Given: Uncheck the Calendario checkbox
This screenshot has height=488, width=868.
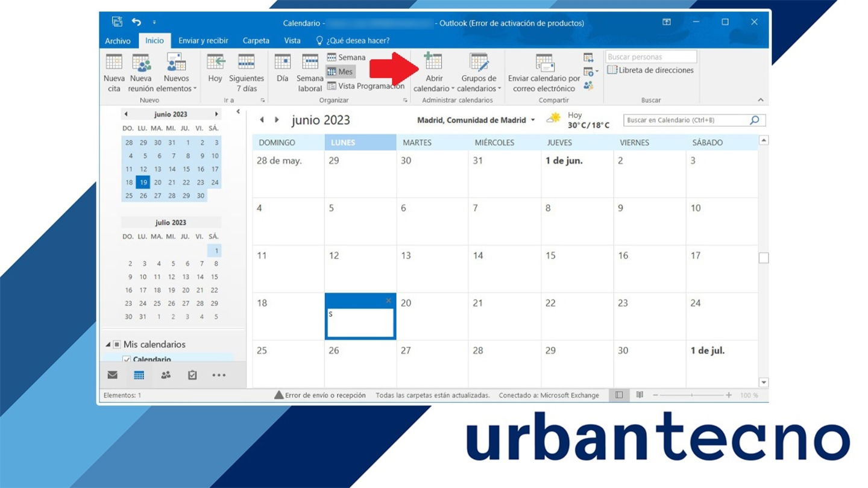Looking at the screenshot, I should [x=127, y=360].
